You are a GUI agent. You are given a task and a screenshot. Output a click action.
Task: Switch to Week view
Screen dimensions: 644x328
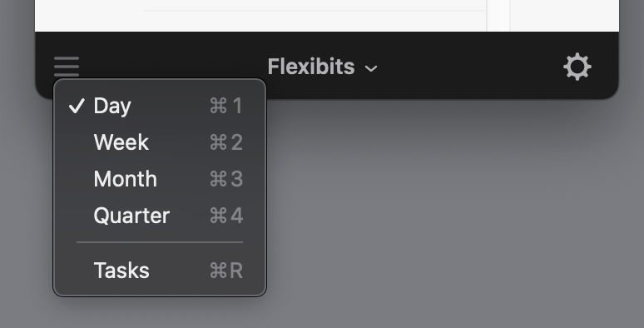coord(160,142)
